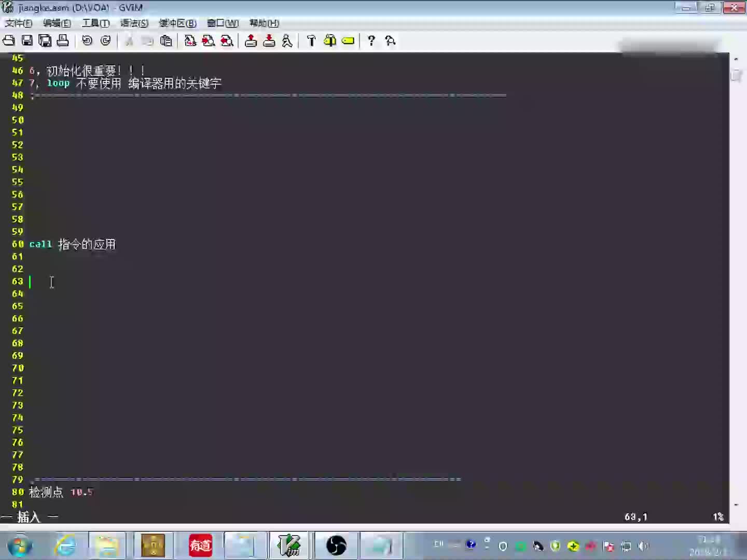This screenshot has height=560, width=747.
Task: Click the Find Next toolbar icon
Action: pos(209,40)
